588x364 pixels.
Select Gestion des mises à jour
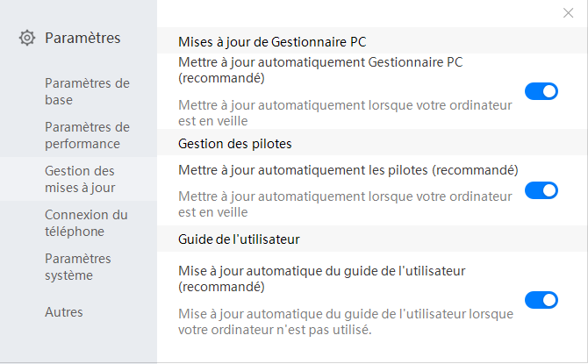[x=80, y=179]
